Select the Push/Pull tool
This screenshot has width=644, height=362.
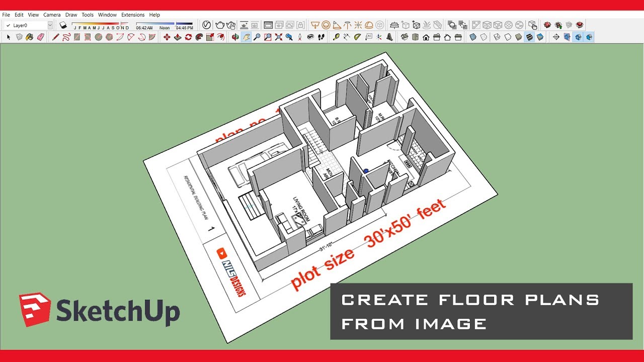coord(178,37)
